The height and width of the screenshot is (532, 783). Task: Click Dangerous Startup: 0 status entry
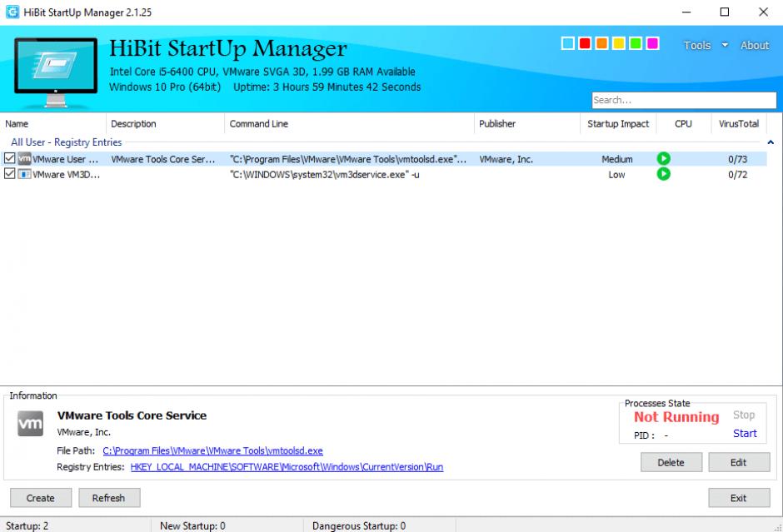(x=359, y=526)
